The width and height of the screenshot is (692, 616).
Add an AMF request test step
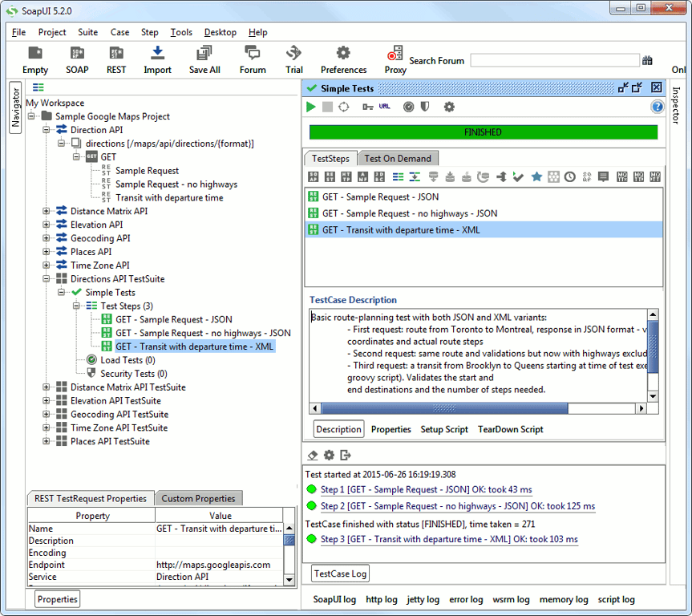tap(362, 177)
